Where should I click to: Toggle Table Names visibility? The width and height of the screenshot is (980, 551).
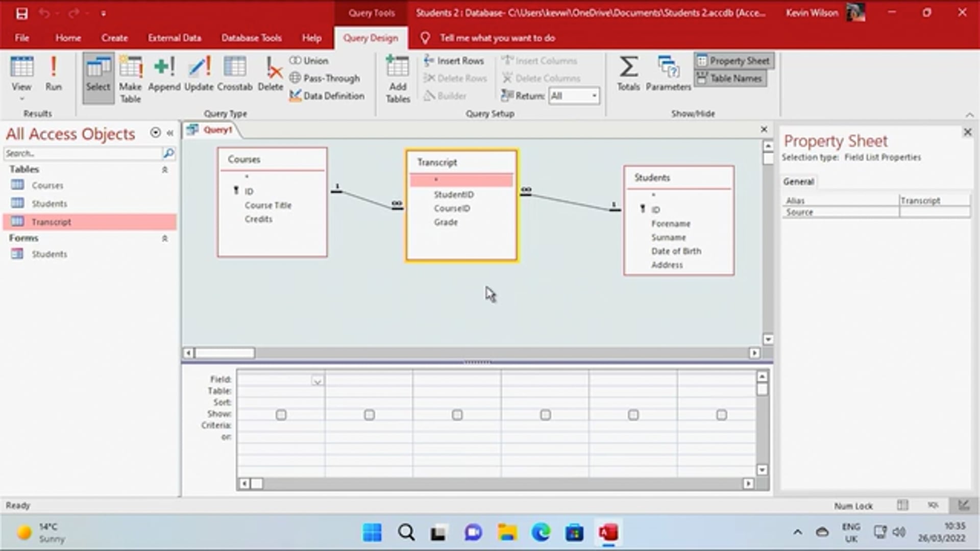click(731, 78)
